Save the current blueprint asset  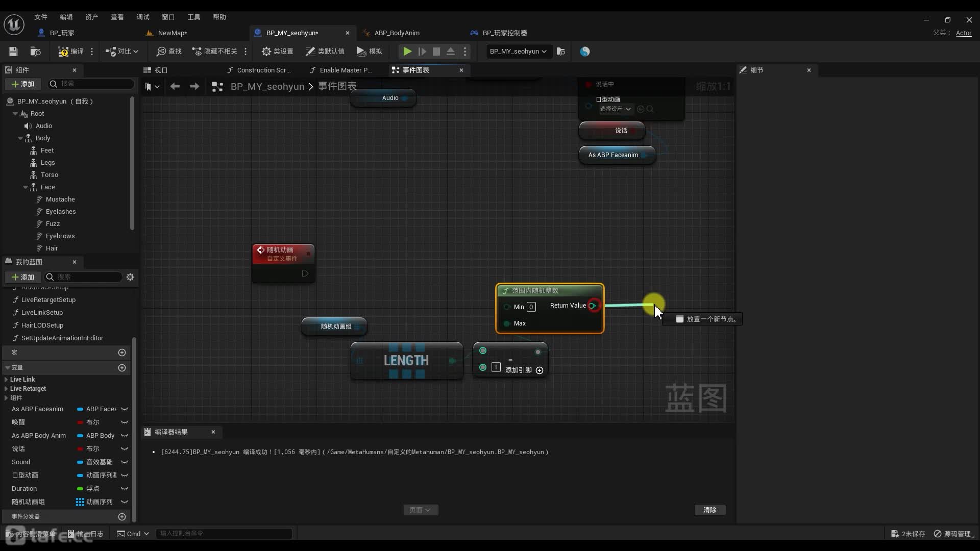pos(13,52)
